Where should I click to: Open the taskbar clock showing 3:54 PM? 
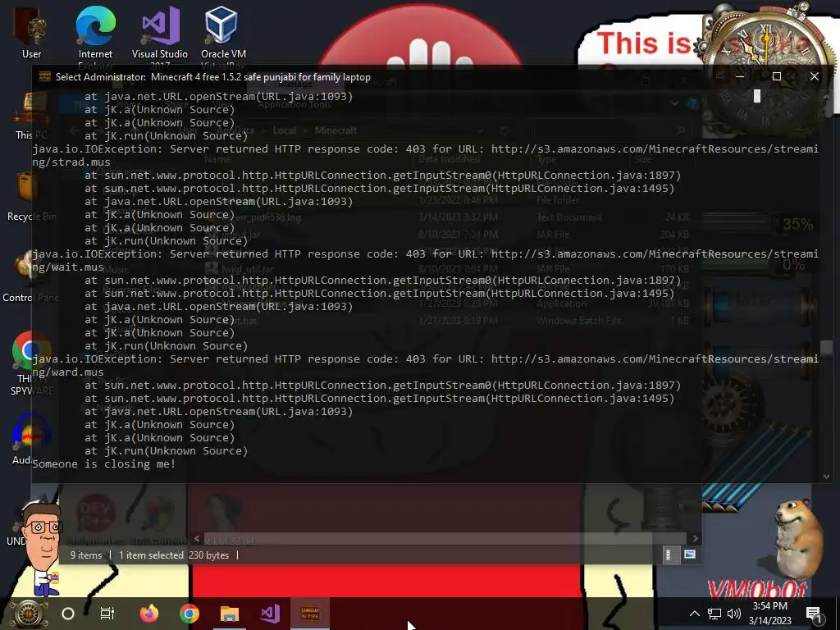(769, 614)
